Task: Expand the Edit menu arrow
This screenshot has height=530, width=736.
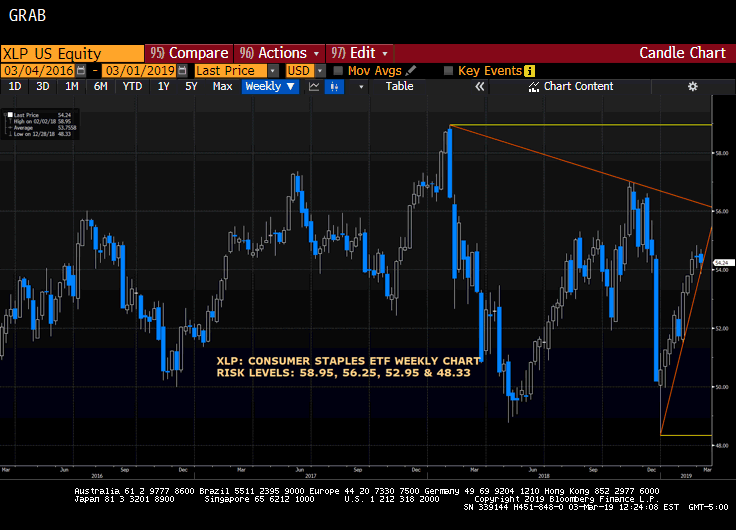Action: (x=385, y=54)
